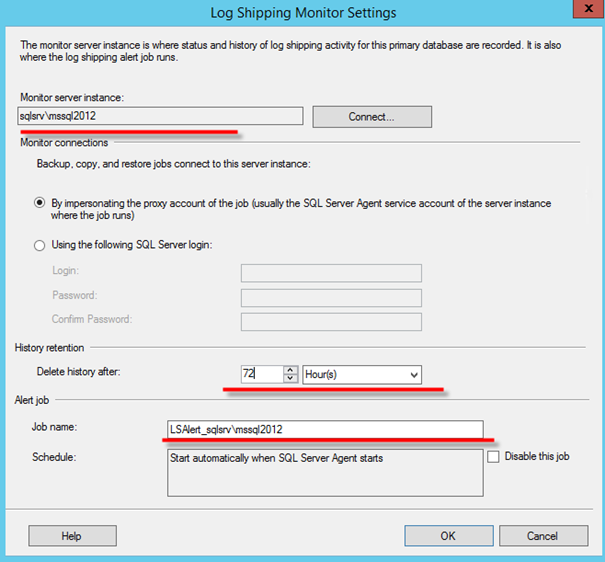Cancel the Log Shipping Monitor Settings
The height and width of the screenshot is (562, 605).
coord(543,536)
